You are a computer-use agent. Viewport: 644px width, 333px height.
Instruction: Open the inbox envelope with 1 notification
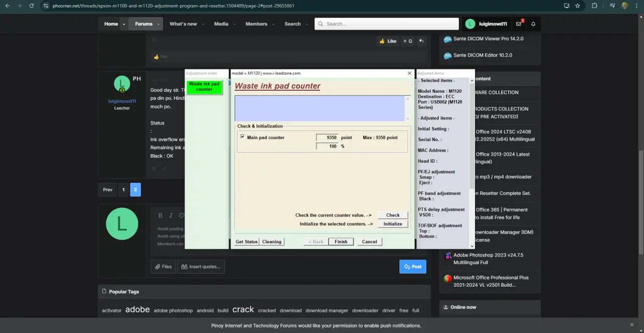[x=519, y=24]
